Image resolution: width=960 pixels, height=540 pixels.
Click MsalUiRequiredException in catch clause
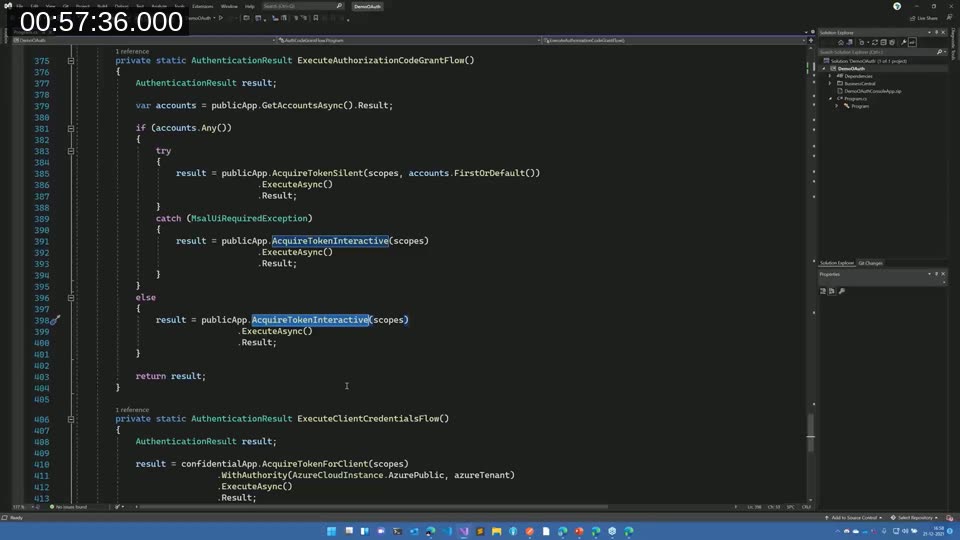click(249, 219)
